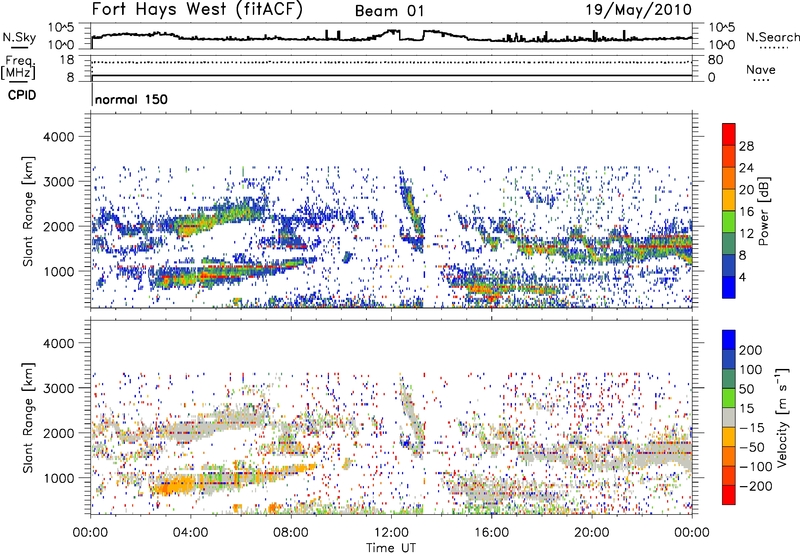Click the date '19/May/2010'
The image size is (800, 554).
(639, 9)
